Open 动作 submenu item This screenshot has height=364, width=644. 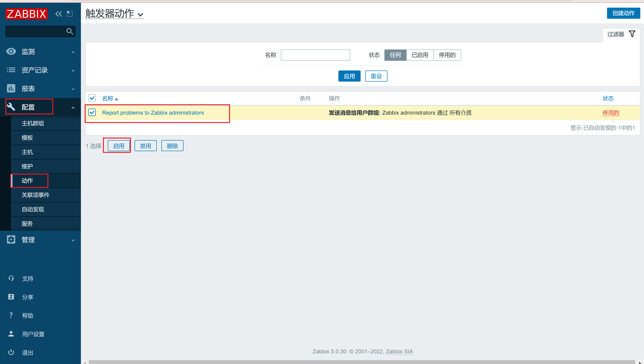pyautogui.click(x=46, y=180)
